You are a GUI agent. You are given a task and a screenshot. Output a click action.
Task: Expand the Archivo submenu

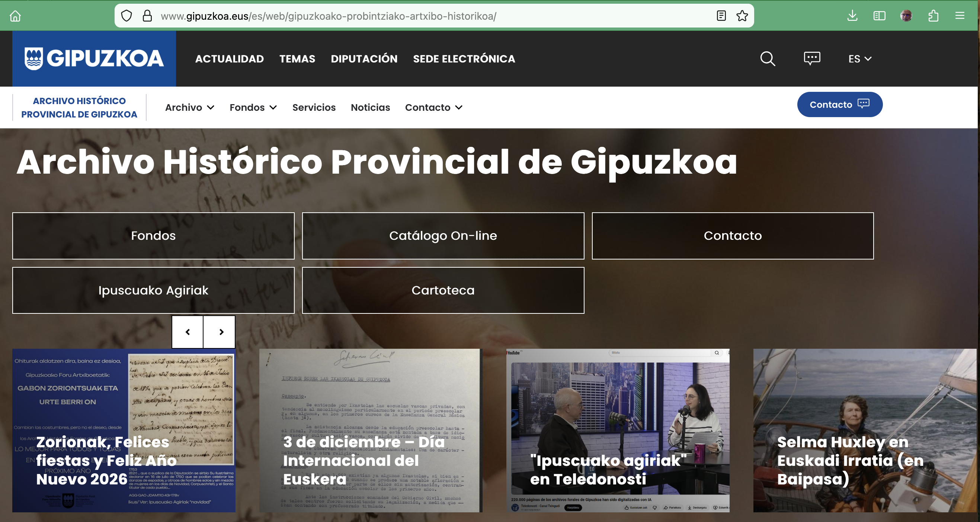[189, 107]
